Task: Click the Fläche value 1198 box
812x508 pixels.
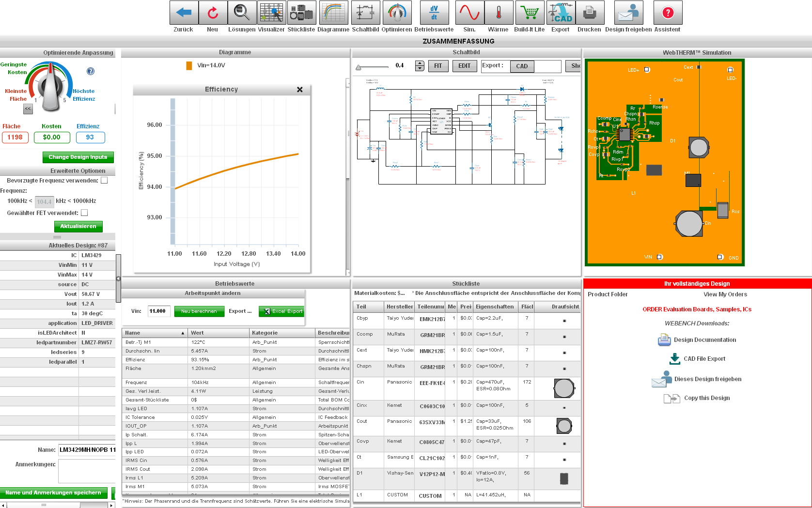Action: point(15,138)
